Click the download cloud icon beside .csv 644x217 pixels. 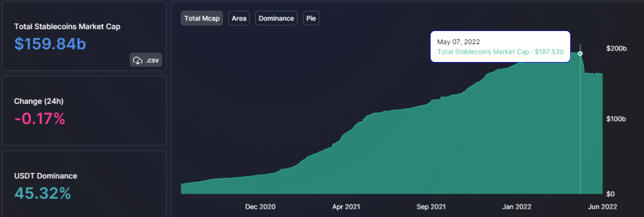point(138,60)
